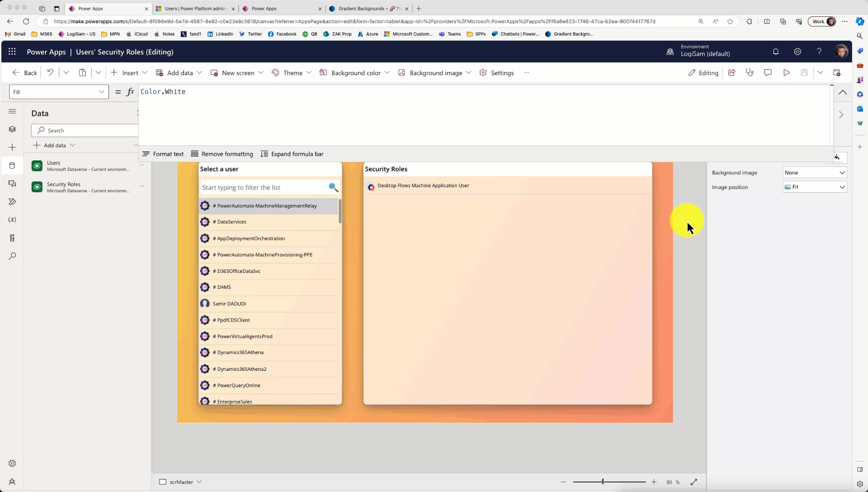Open the Background image dropdown in command bar
Viewport: 868px width, 492px height.
[x=434, y=72]
